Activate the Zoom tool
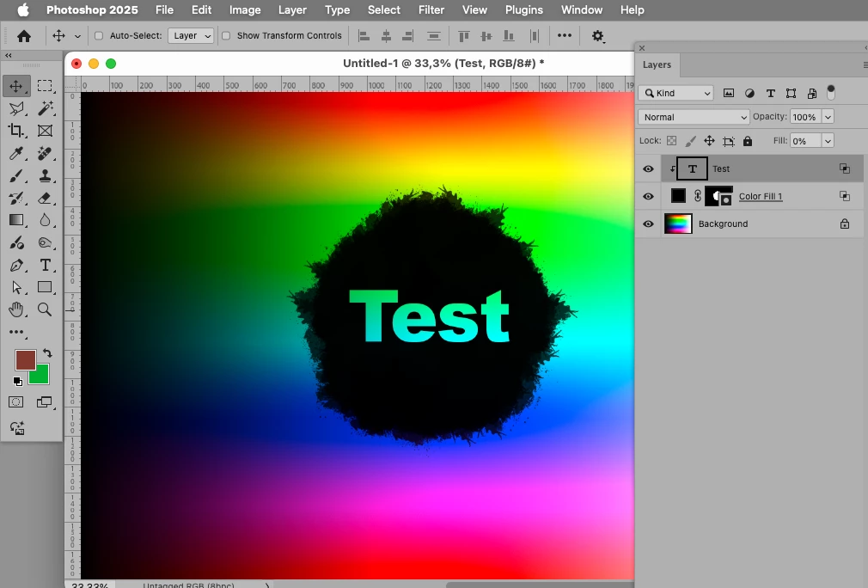Viewport: 868px width, 588px height. [x=45, y=309]
